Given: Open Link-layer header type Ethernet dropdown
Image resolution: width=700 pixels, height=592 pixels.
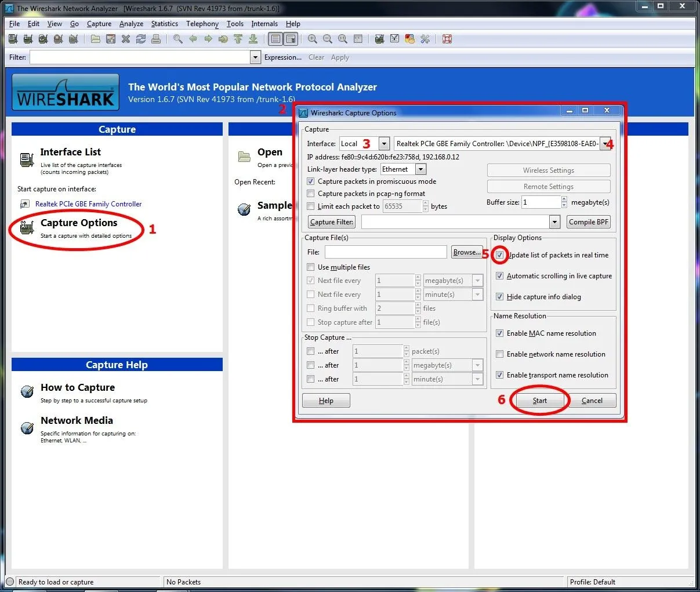Looking at the screenshot, I should (421, 169).
